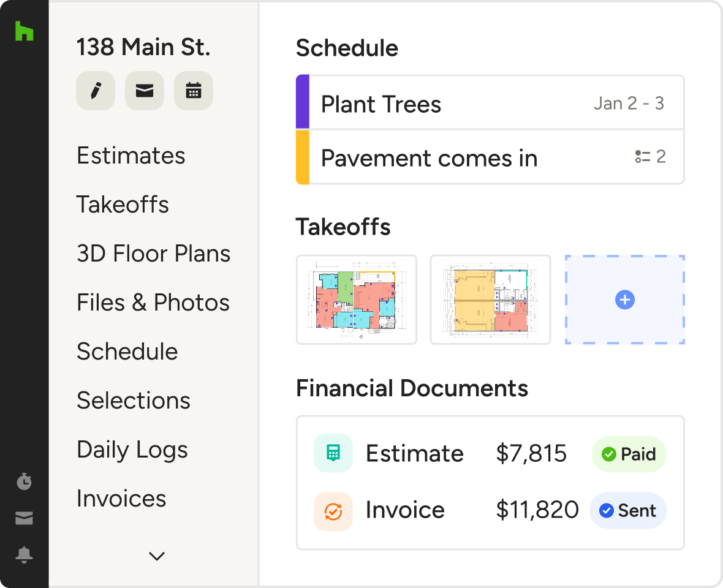Click the blue plus add takeoff icon
This screenshot has height=588, width=723.
[624, 300]
